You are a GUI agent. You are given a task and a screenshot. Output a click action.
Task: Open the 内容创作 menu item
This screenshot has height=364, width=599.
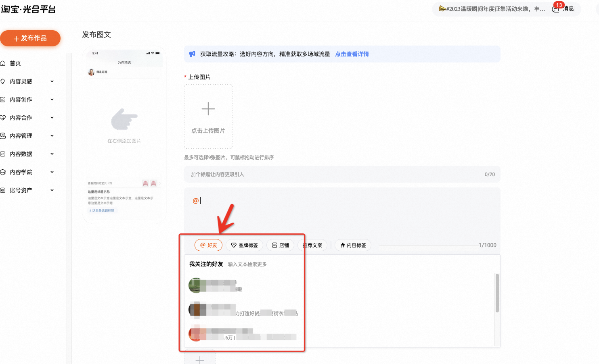point(21,100)
